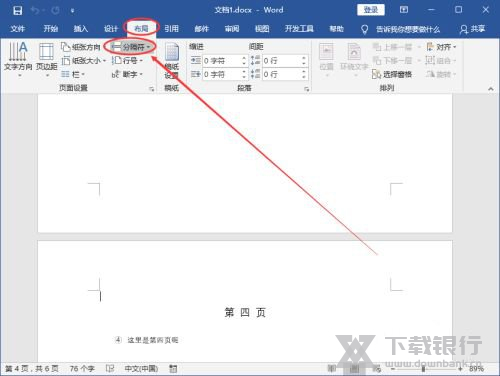Click the Undo arrow icon
The height and width of the screenshot is (376, 500).
(35, 11)
